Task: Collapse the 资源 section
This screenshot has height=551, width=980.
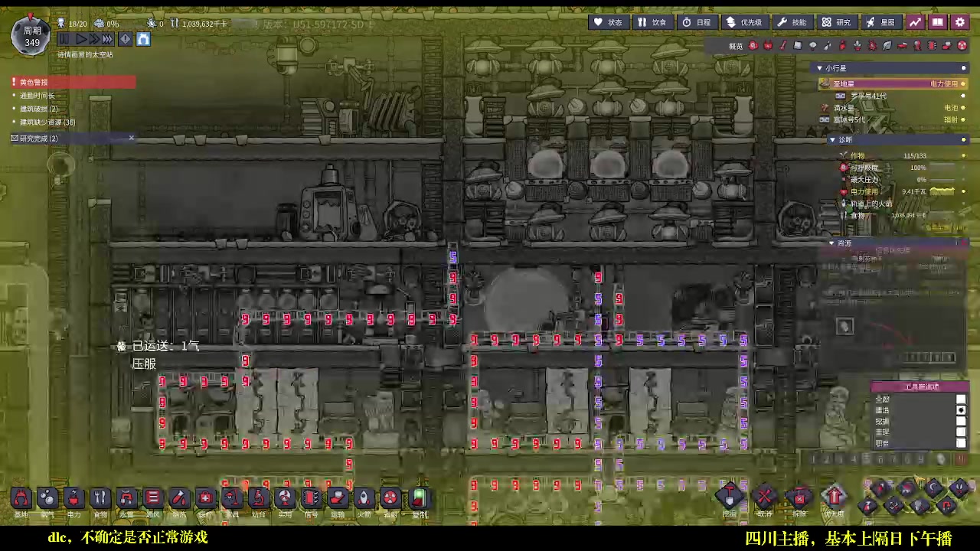Action: pos(832,243)
